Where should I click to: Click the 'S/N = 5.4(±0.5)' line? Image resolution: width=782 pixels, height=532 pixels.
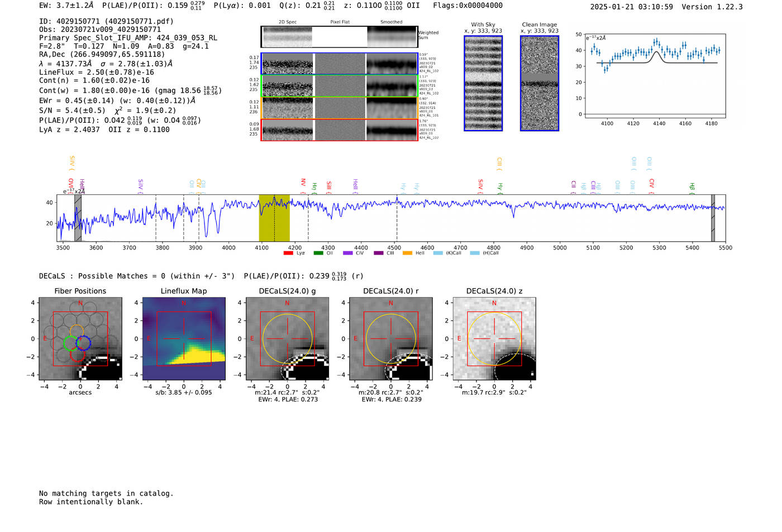pos(108,111)
